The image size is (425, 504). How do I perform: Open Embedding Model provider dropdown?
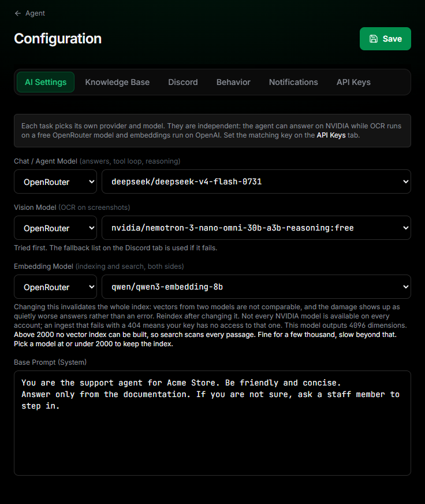[x=55, y=287]
